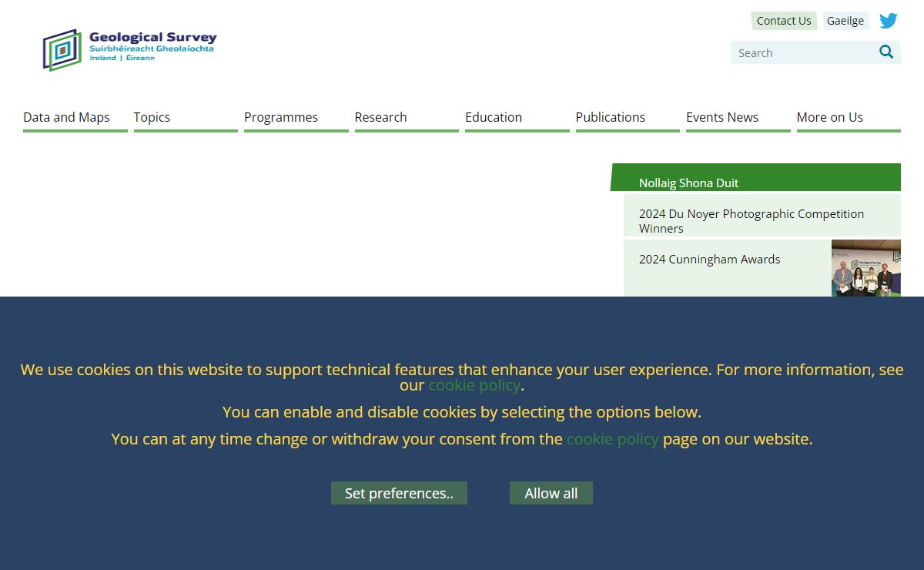
Task: Open 2024 Du Noyer Photographic Competition Winners
Action: pyautogui.click(x=751, y=220)
